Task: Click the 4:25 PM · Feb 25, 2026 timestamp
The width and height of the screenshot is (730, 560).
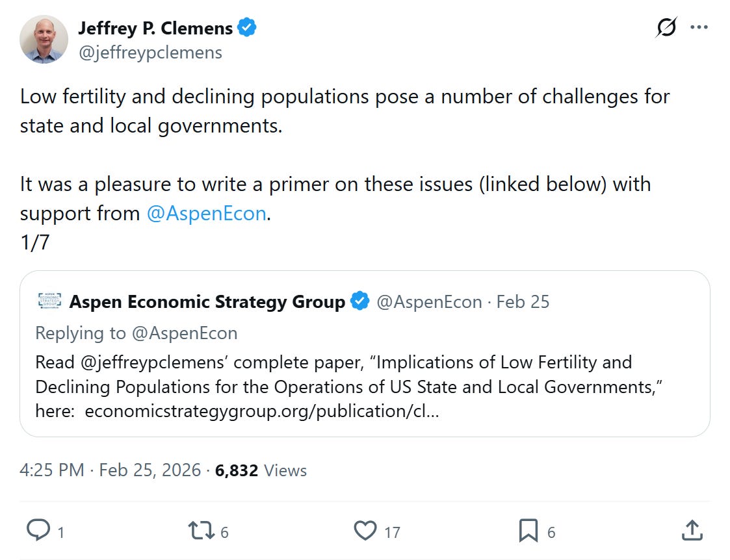Action: [x=111, y=470]
